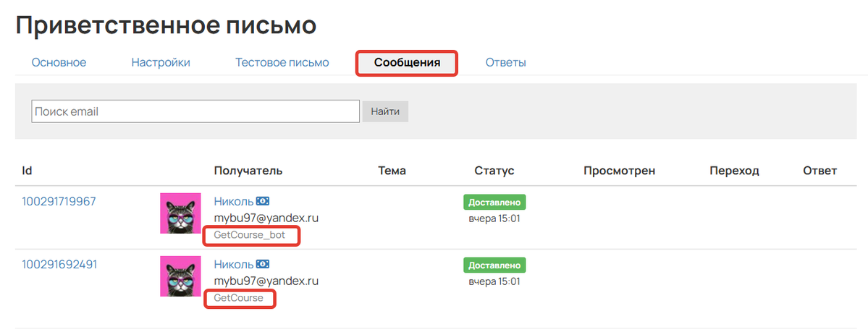Click the GetCourse label in the 100291692491 row
This screenshot has height=332, width=868.
tap(239, 298)
